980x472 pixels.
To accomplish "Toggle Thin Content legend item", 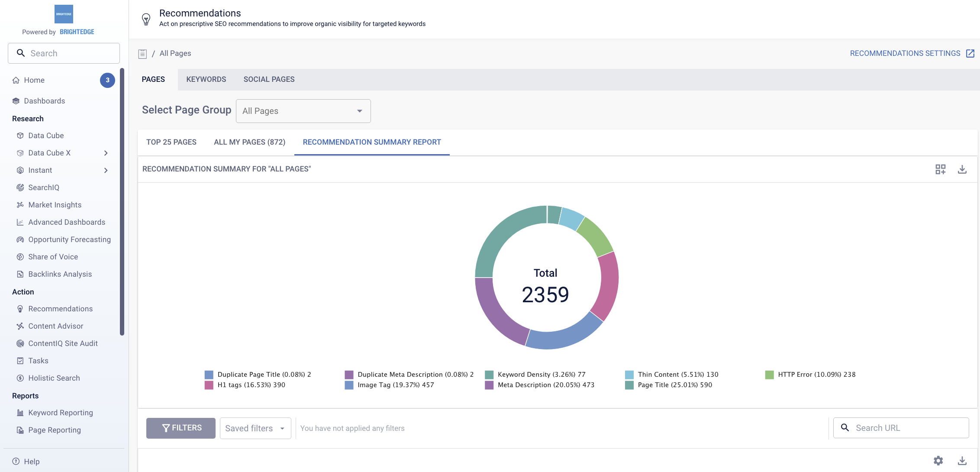I will click(677, 375).
